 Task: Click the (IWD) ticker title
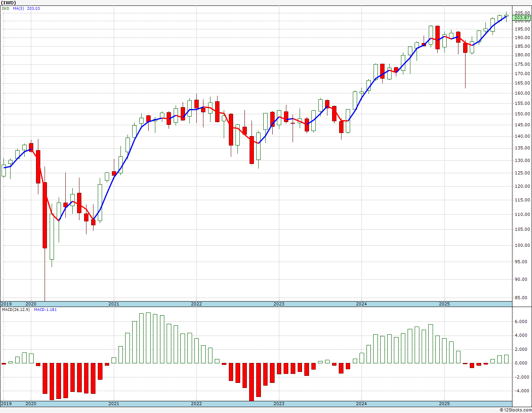point(8,2)
